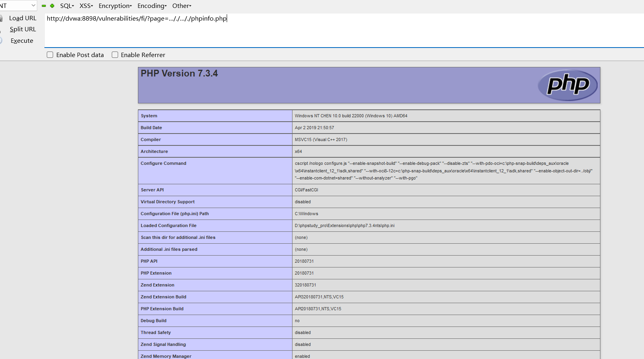Image resolution: width=644 pixels, height=359 pixels.
Task: Click the Architecture label
Action: [x=154, y=151]
